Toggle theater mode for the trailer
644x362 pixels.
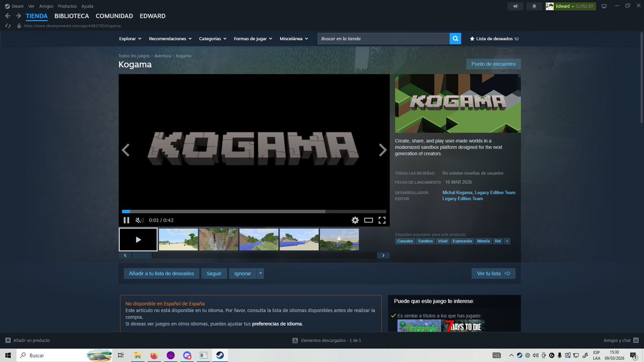click(x=368, y=220)
